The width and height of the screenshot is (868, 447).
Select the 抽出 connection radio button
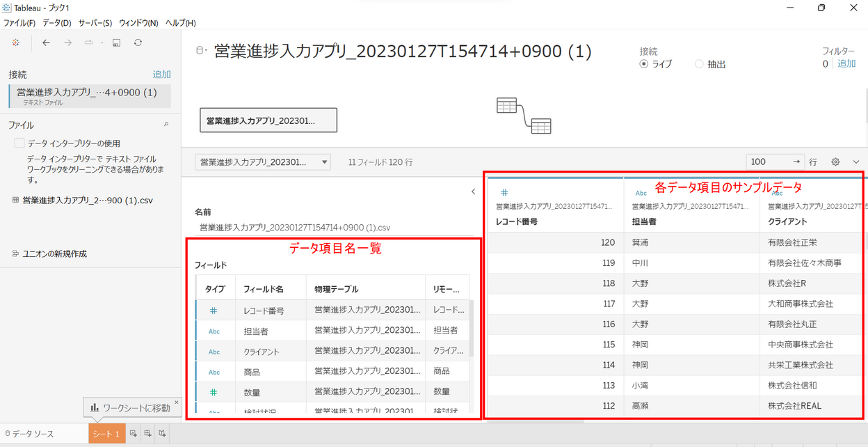(699, 64)
